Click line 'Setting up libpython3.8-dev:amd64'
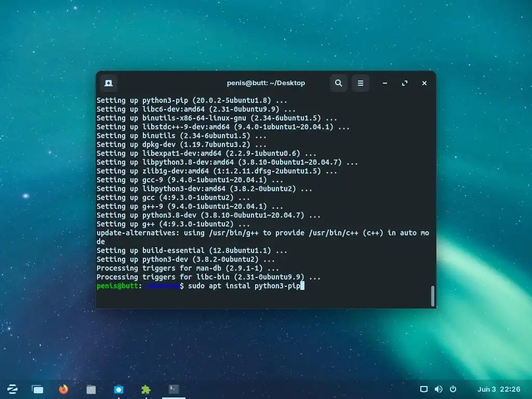532x399 pixels. point(227,162)
